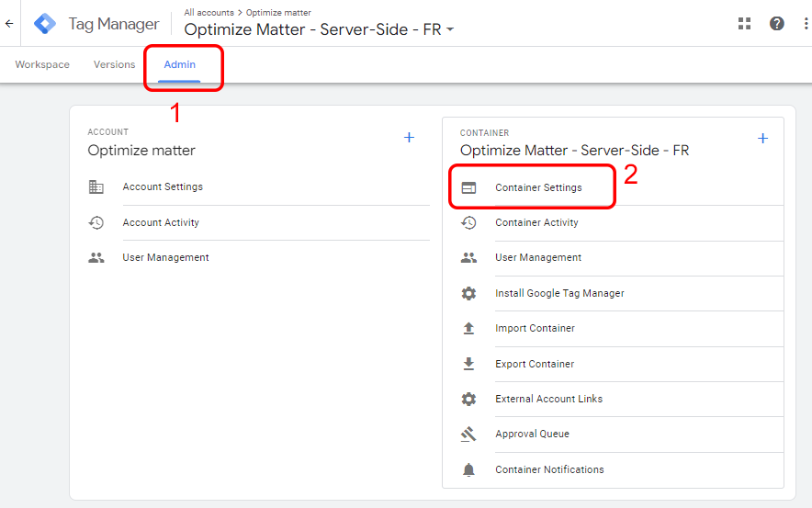Open container-level User Management
Screen dimensions: 812x508
coord(538,257)
